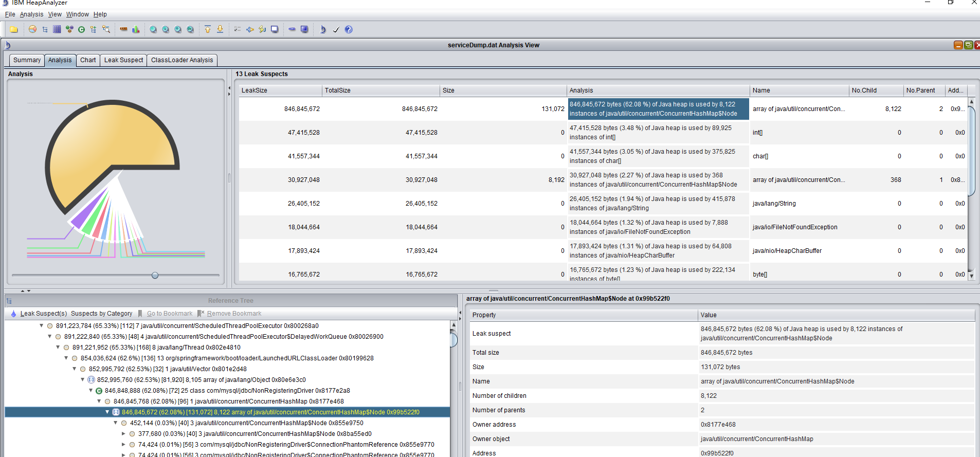Switch to the Chart tab
Screen dimensions: 980x457
(x=88, y=60)
